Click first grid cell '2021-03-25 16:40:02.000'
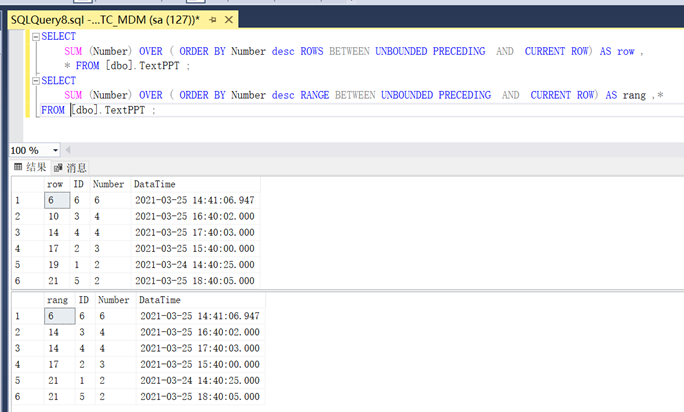This screenshot has height=412, width=684. tap(195, 216)
